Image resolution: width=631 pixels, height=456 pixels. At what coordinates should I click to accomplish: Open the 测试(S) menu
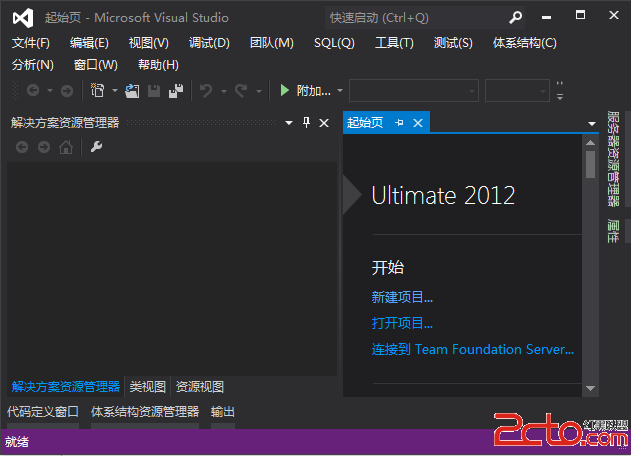pyautogui.click(x=453, y=43)
